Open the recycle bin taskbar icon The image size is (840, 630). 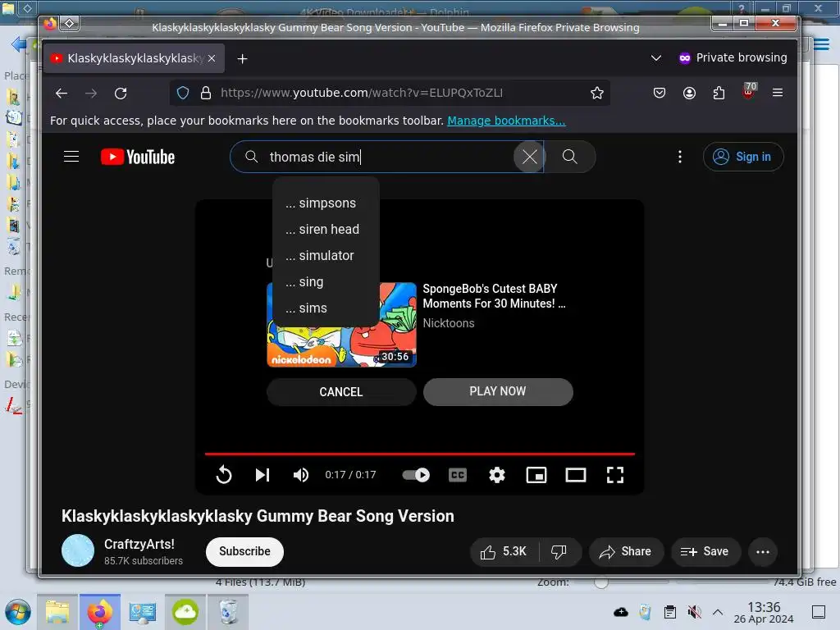pos(228,612)
